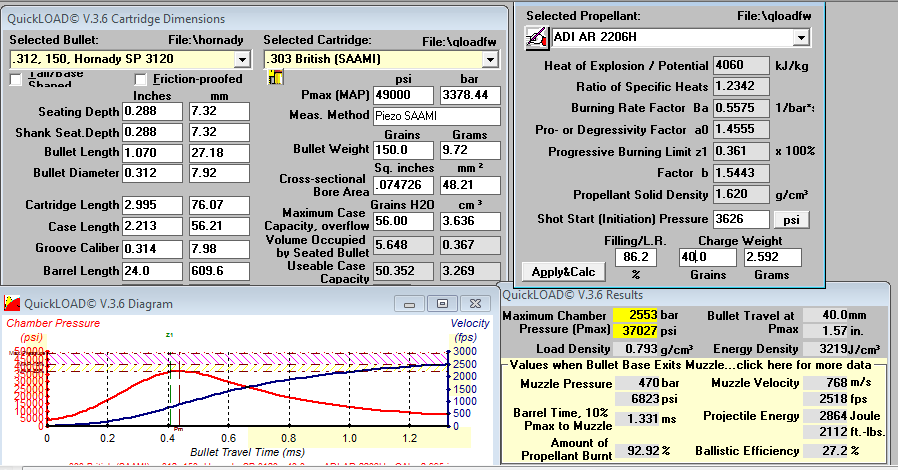Open the Selected Bullet dropdown list
Image resolution: width=898 pixels, height=470 pixels.
[242, 59]
